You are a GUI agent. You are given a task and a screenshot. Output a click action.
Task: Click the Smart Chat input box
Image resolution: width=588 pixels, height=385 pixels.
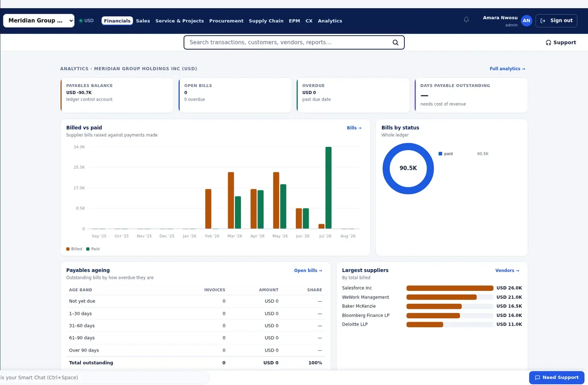pos(105,378)
